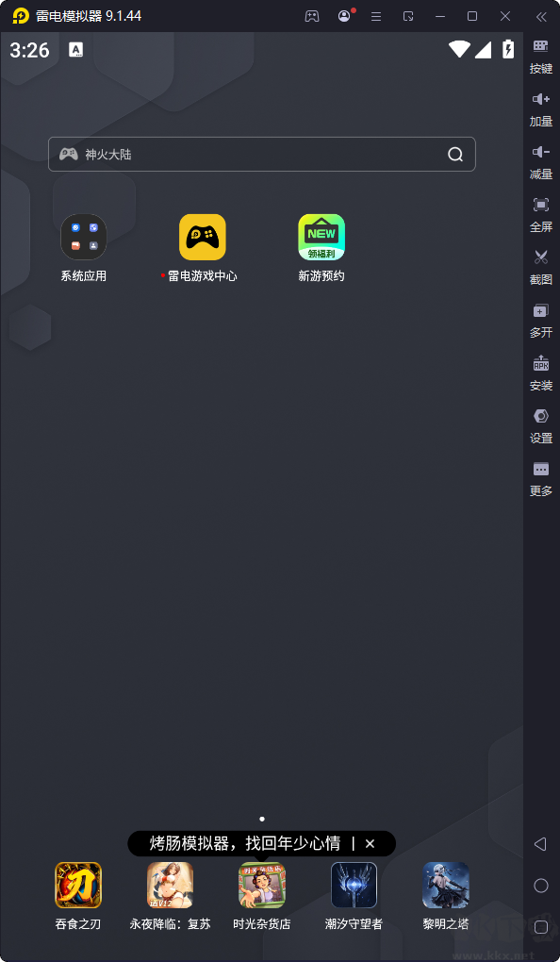560x962 pixels.
Task: Open the 多开 multi-instance manager
Action: coord(541,320)
